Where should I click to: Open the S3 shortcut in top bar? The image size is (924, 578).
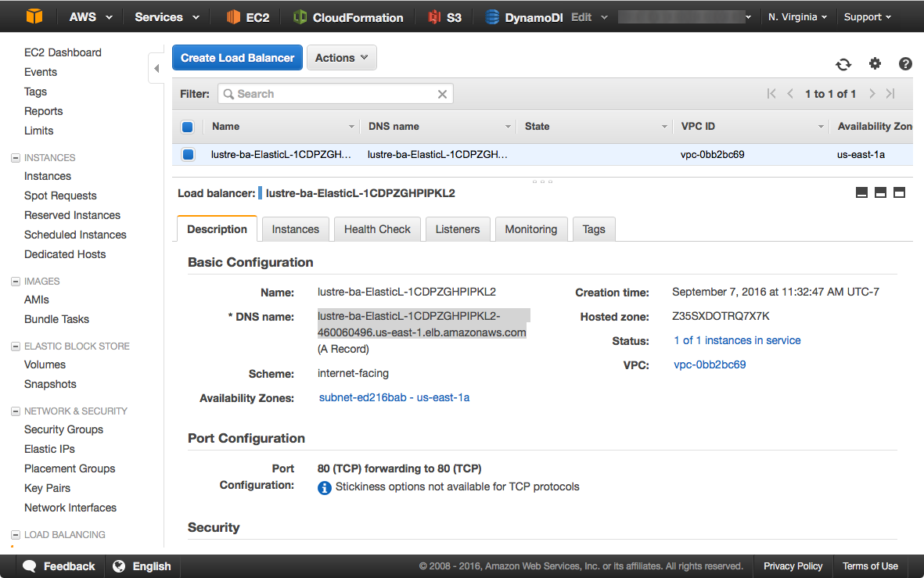[445, 17]
